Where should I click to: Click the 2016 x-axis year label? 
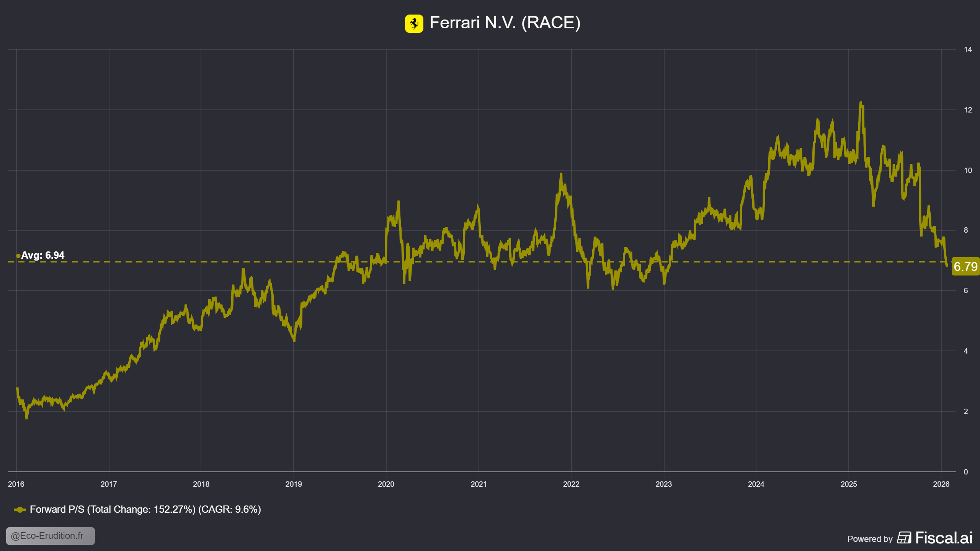[x=16, y=484]
